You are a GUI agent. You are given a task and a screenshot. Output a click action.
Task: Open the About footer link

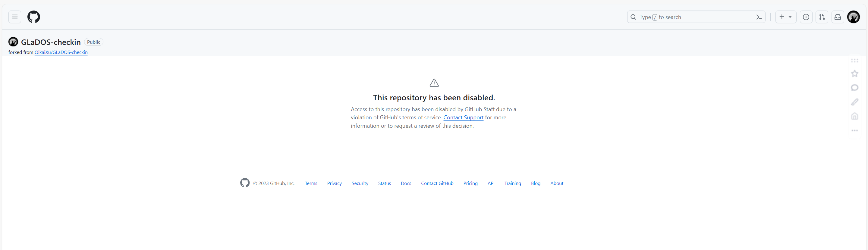557,183
